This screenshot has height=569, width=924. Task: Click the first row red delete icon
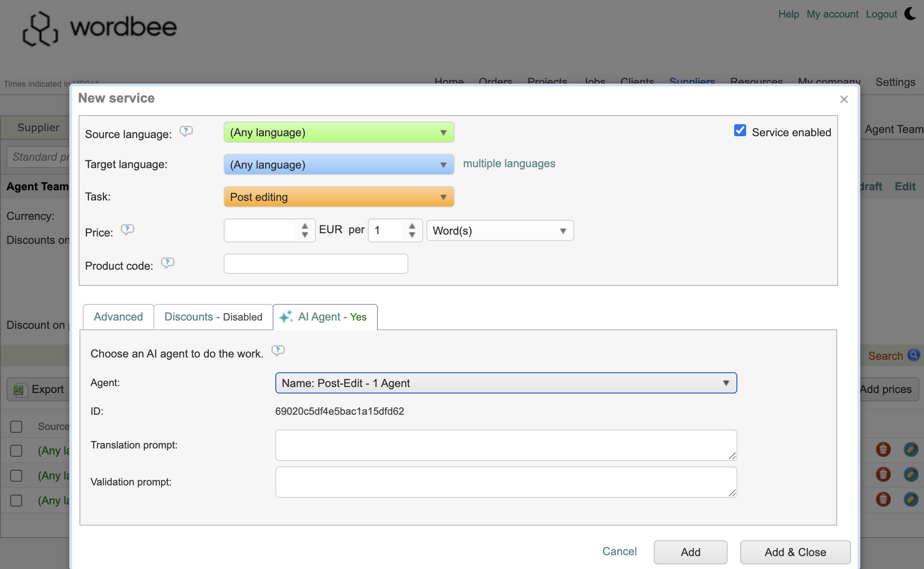click(883, 449)
